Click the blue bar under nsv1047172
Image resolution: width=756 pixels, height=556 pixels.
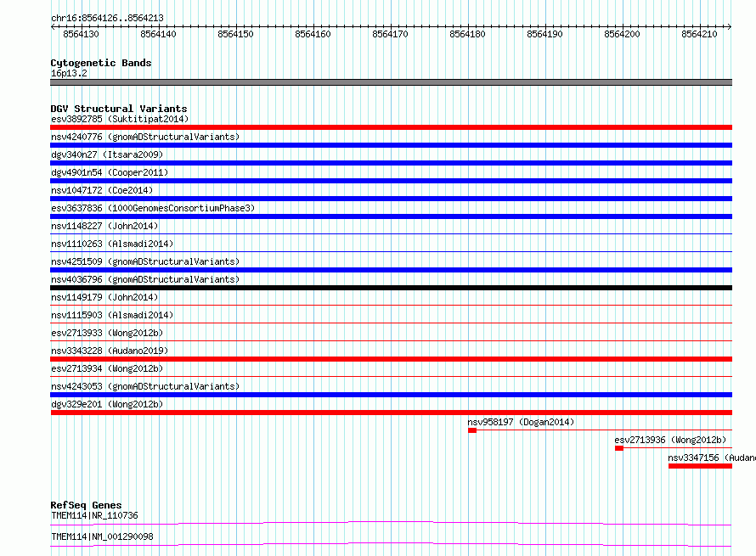click(391, 199)
